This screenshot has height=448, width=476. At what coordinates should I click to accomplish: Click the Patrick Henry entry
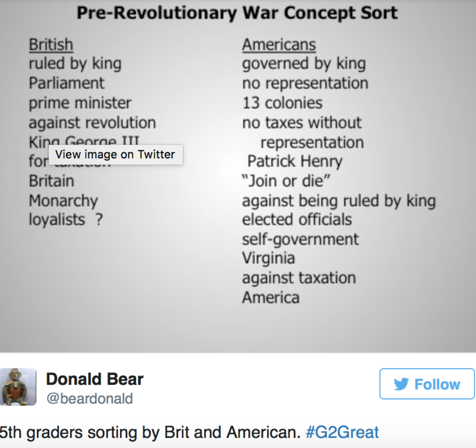(295, 161)
